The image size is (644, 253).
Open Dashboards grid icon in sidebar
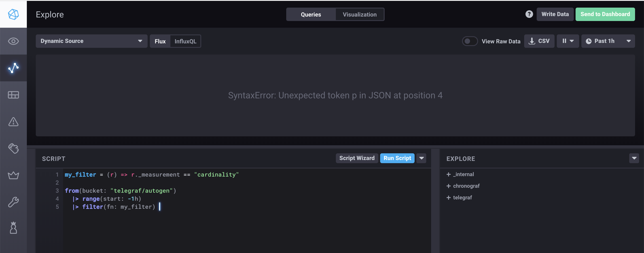click(13, 95)
